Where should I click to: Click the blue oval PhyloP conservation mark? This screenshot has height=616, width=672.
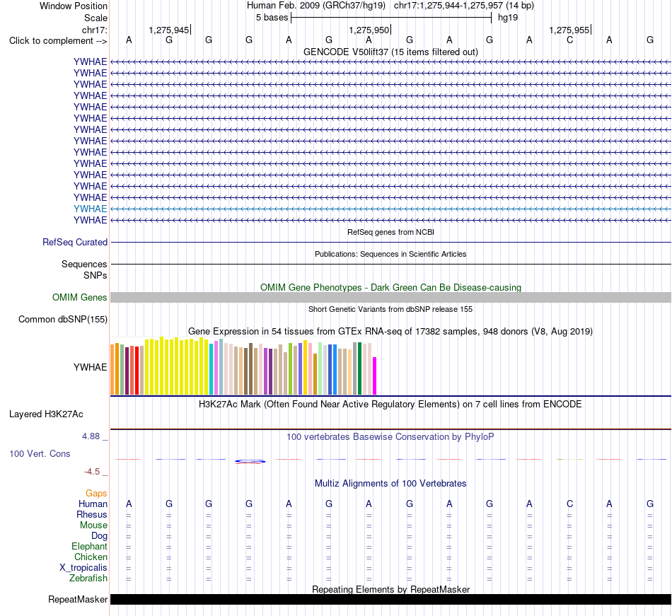(x=250, y=461)
